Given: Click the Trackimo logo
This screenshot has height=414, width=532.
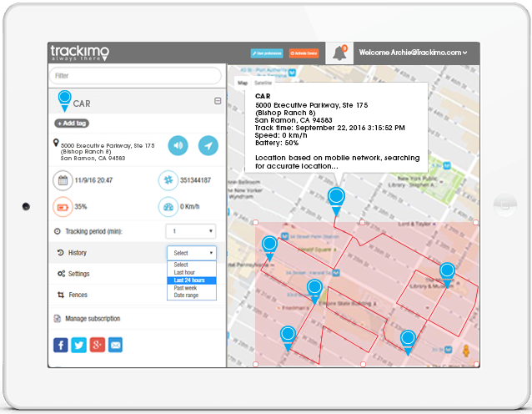Looking at the screenshot, I should 80,53.
